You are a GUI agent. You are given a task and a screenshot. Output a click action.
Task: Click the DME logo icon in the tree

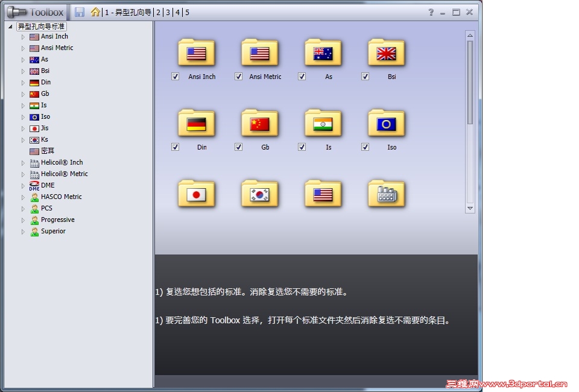coord(34,185)
